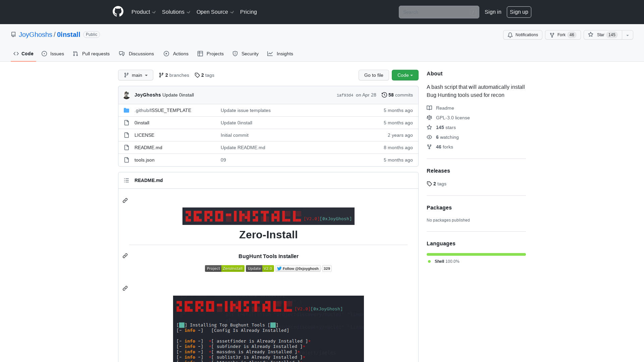
Task: View the 58 commits history
Action: (397, 95)
